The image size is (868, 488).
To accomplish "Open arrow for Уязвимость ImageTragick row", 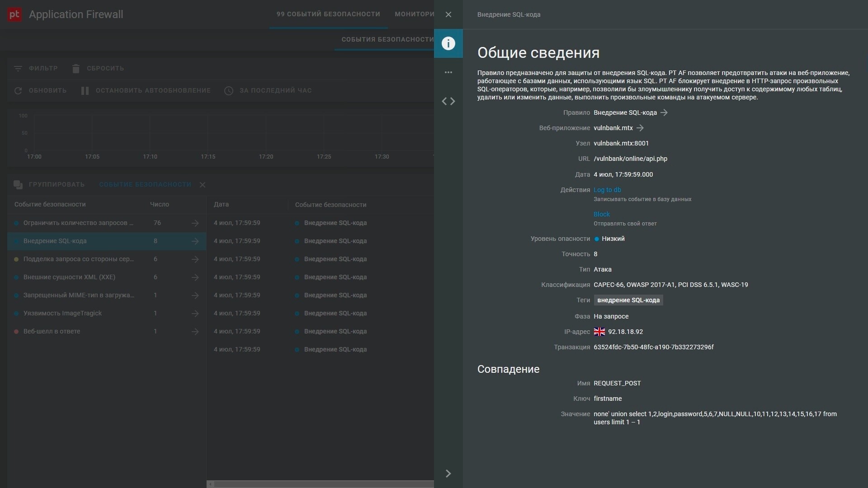I will click(195, 314).
